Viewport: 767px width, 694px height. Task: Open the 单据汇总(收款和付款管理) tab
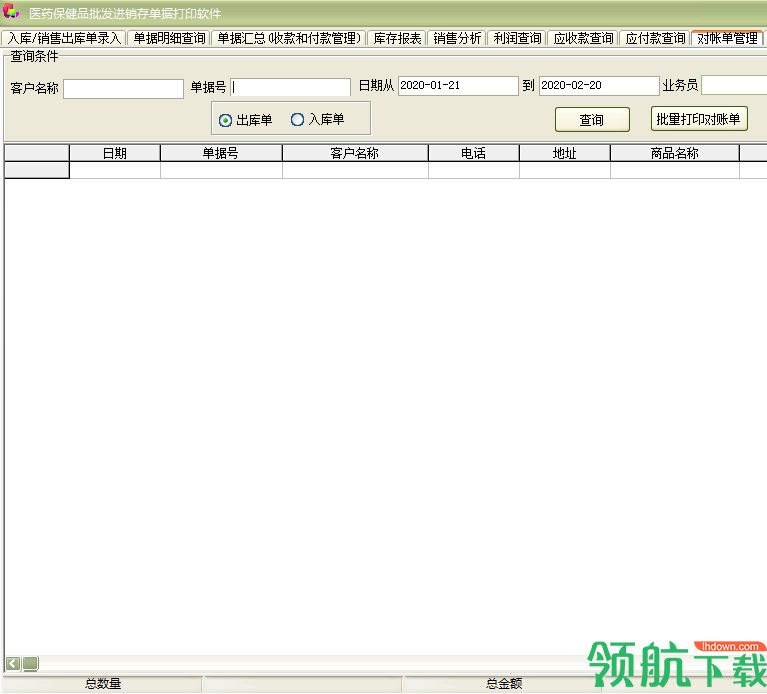click(x=289, y=38)
